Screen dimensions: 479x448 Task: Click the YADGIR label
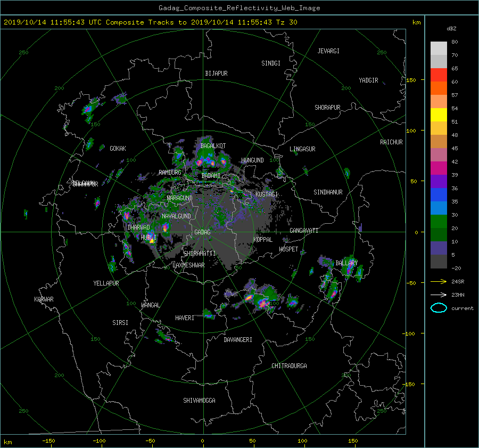tap(368, 80)
